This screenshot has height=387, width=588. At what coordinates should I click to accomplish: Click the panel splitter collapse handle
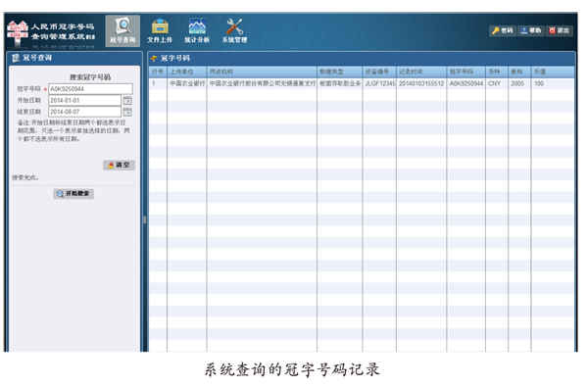click(145, 220)
